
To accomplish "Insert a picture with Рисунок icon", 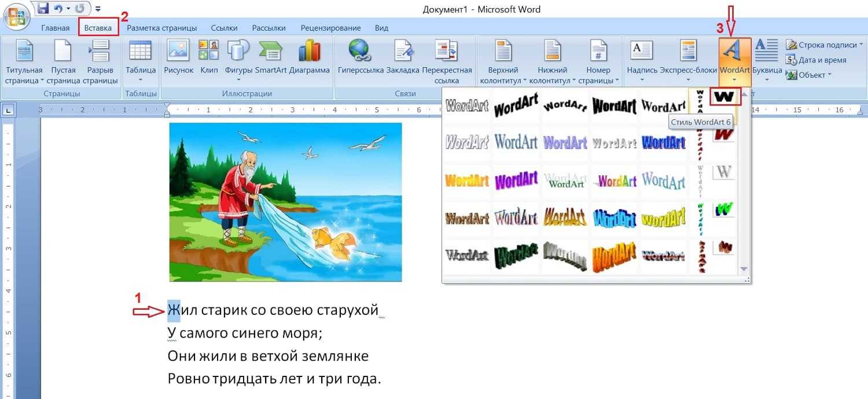I will (x=178, y=58).
